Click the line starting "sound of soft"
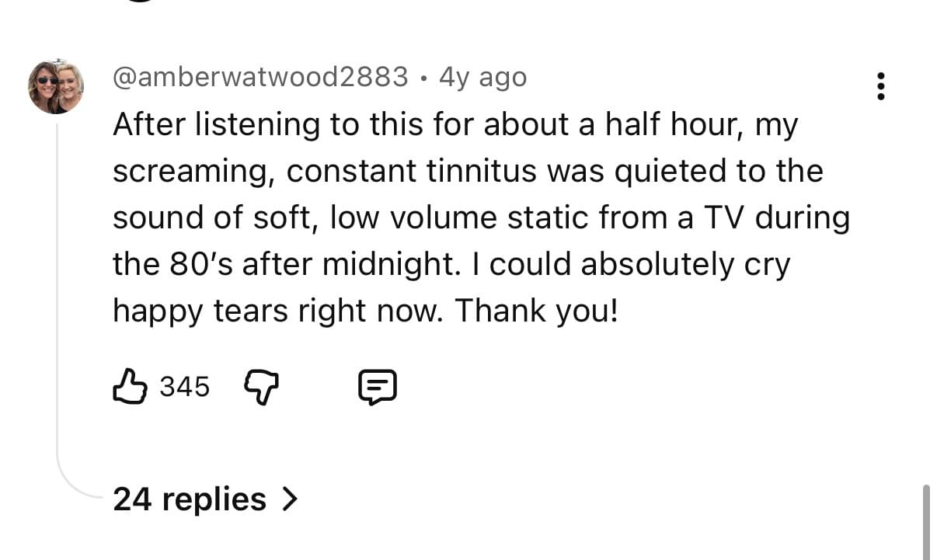Viewport: 937px width, 560px height. pos(481,218)
